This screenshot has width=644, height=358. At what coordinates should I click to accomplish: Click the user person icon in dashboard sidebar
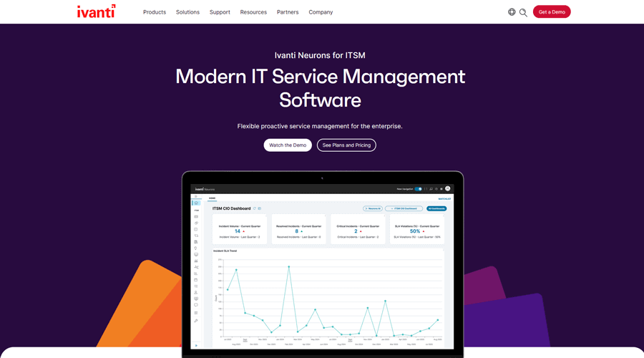196,293
